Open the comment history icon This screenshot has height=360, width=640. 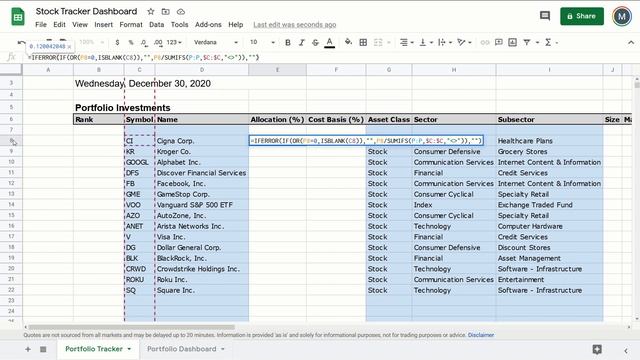545,16
